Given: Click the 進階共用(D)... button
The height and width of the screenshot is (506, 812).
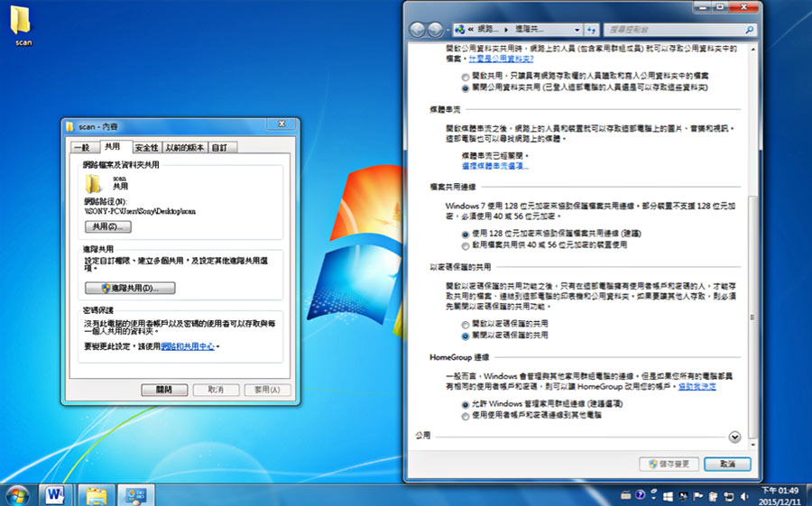Looking at the screenshot, I should point(130,288).
